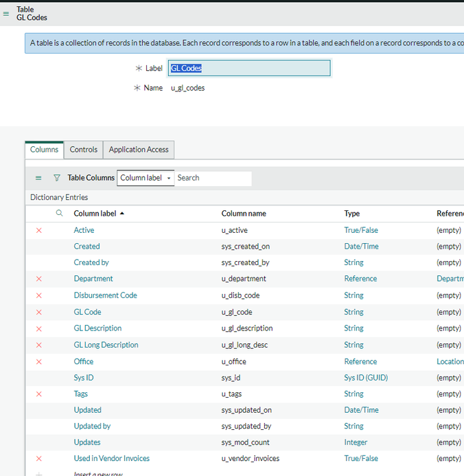Open the GL Code column link
The height and width of the screenshot is (476, 464).
coord(87,312)
